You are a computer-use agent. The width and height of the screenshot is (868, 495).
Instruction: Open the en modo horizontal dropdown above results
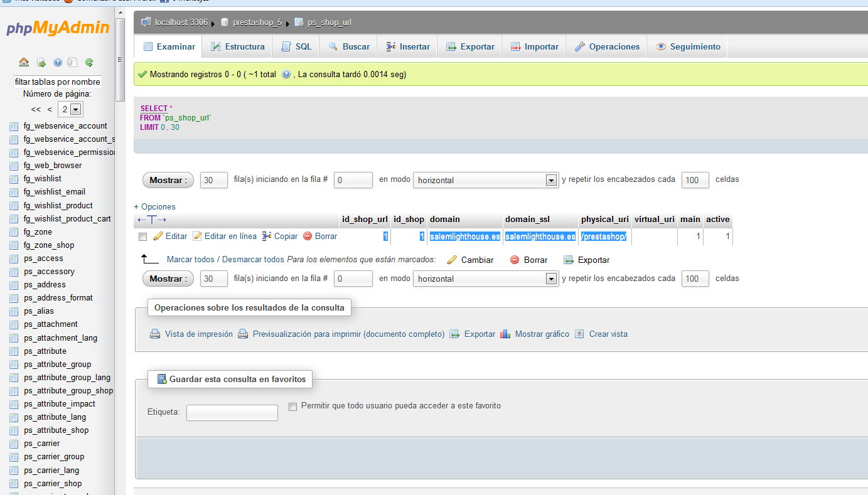tap(485, 180)
